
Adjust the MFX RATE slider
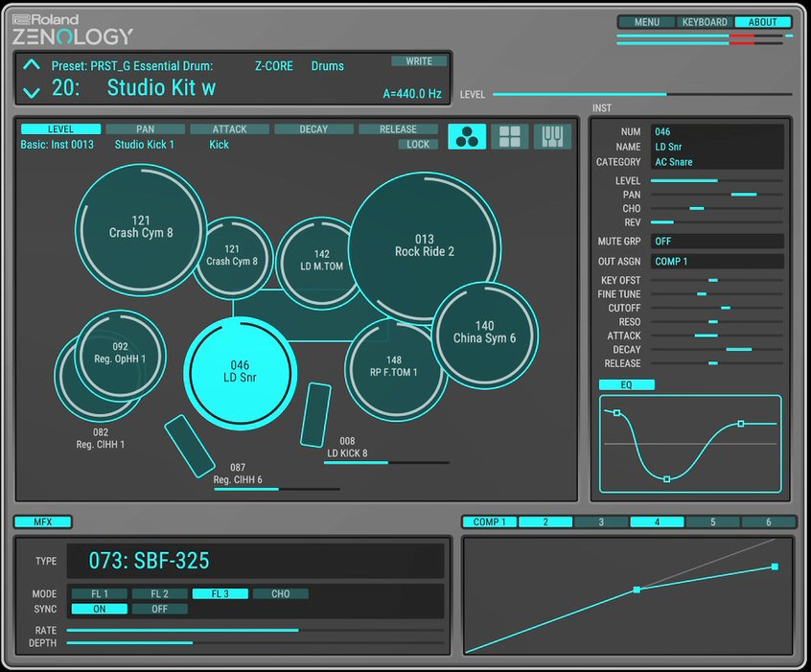point(256,630)
